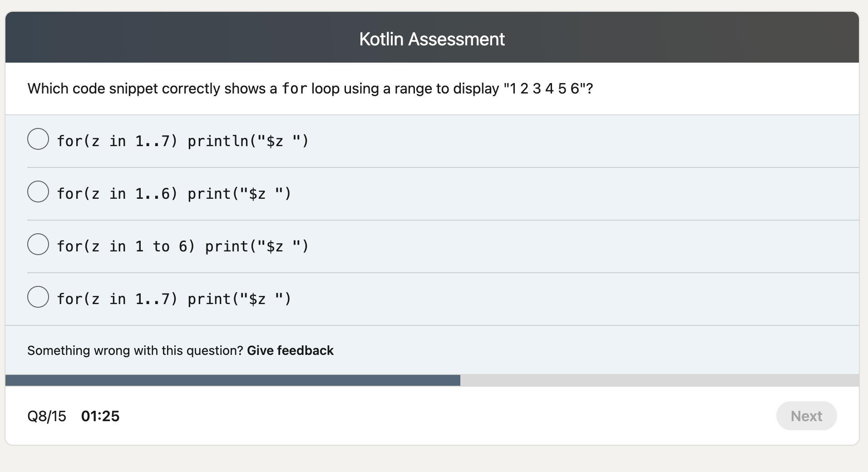
Task: Click the answer row containing print("$z ") with 1..6
Action: click(173, 193)
